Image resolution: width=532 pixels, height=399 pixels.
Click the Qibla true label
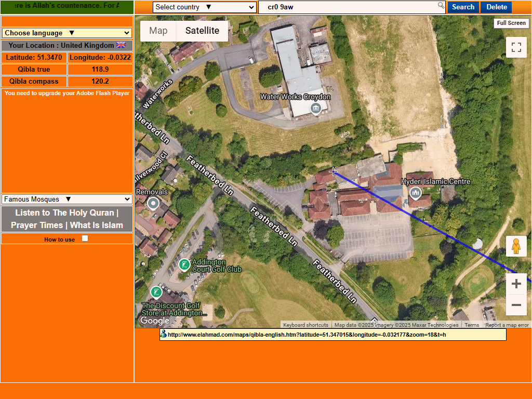pyautogui.click(x=34, y=69)
